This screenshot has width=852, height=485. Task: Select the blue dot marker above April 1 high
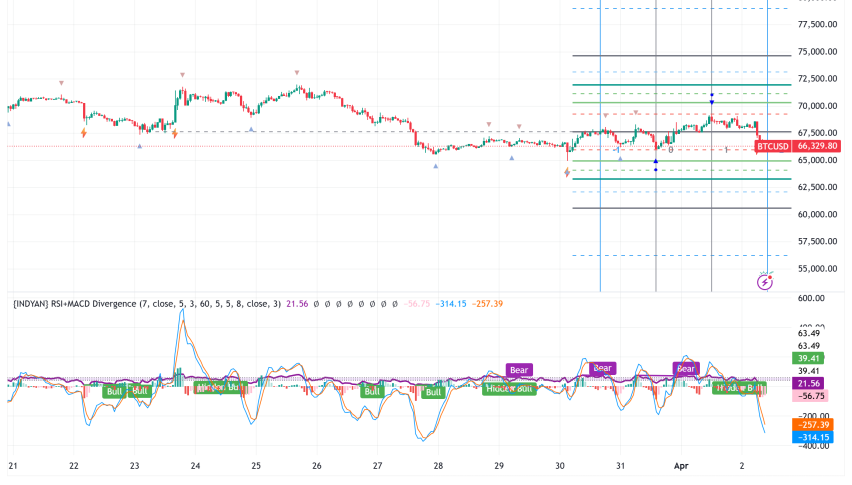pyautogui.click(x=711, y=96)
